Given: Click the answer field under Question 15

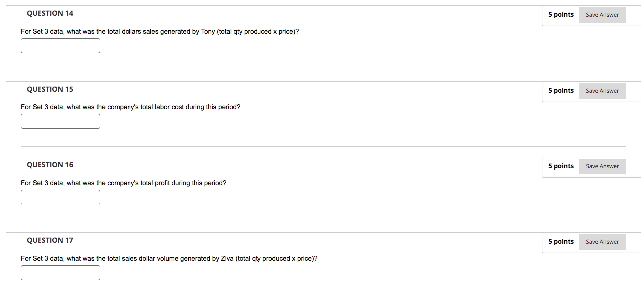Looking at the screenshot, I should point(60,121).
